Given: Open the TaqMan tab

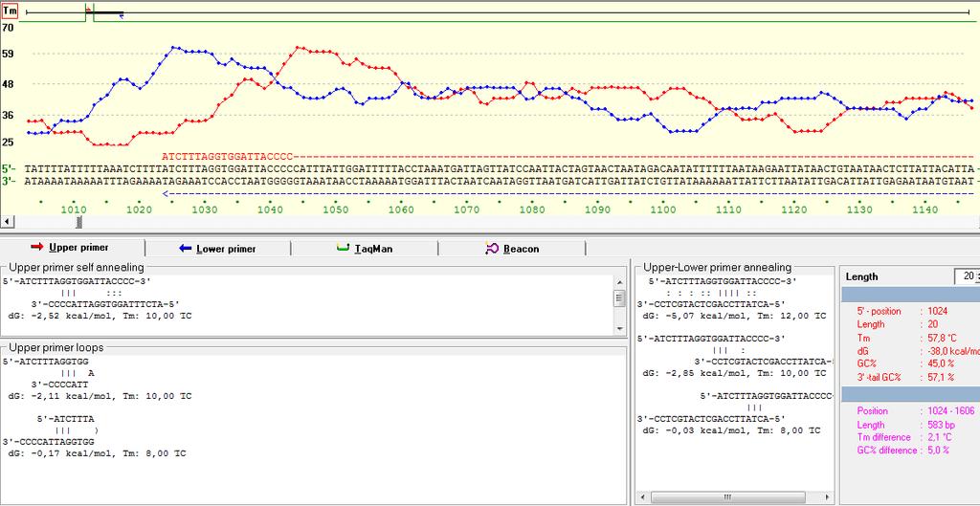Looking at the screenshot, I should [365, 249].
